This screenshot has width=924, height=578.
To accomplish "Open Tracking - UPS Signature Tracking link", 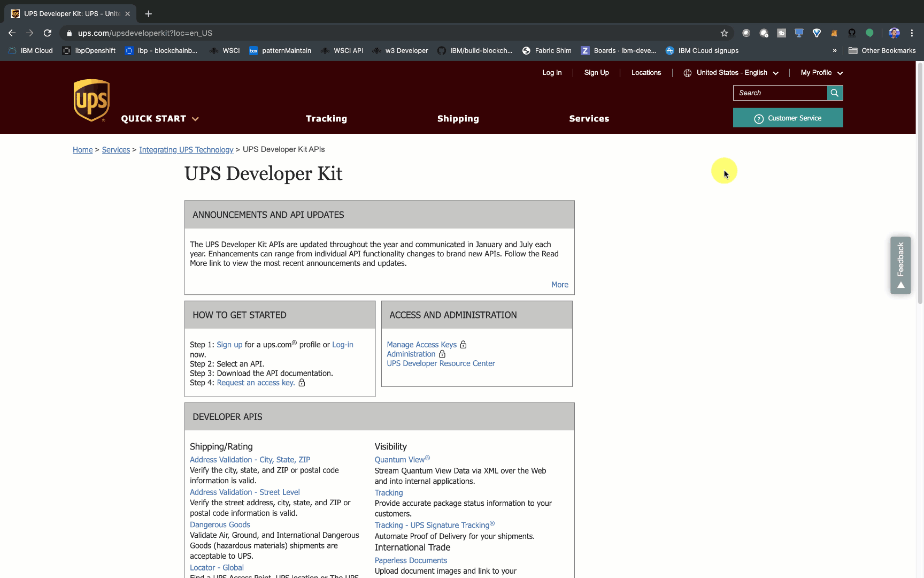I will click(x=435, y=525).
